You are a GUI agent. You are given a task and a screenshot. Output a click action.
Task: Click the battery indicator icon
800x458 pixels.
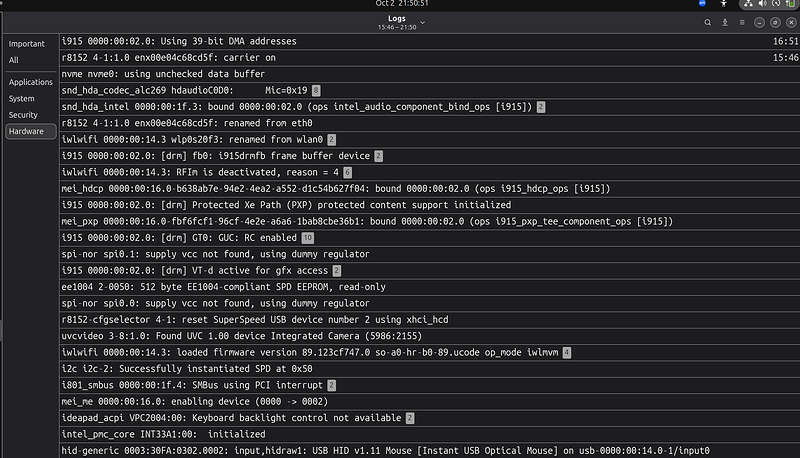tap(790, 4)
